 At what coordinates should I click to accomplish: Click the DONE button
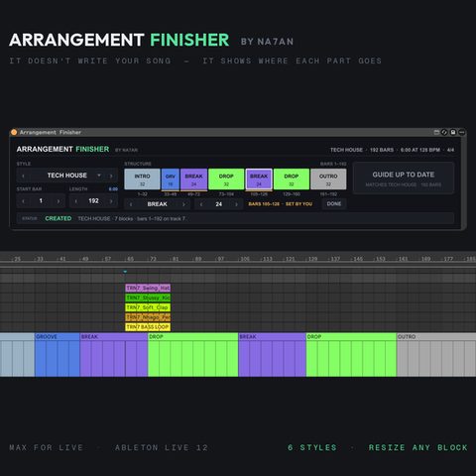[x=334, y=204]
